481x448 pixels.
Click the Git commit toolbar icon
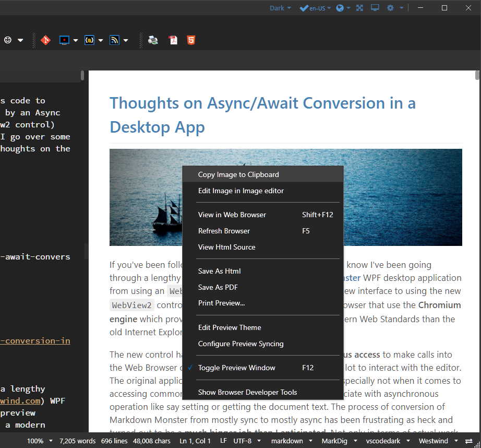pyautogui.click(x=45, y=40)
